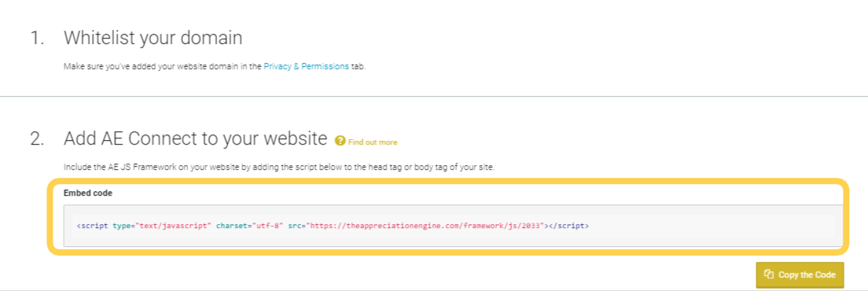
Task: Click the 'Make sure you've added' sentence
Action: pos(215,66)
